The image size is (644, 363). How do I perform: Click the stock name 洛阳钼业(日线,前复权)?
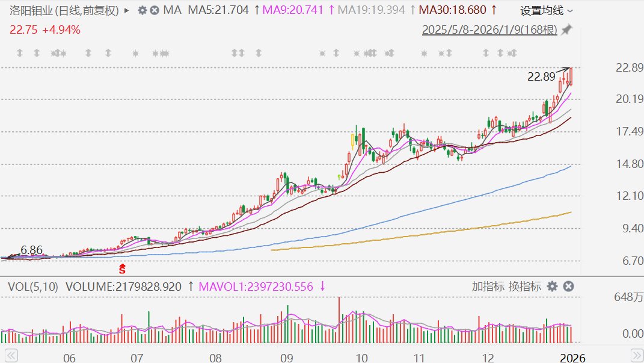pyautogui.click(x=64, y=10)
